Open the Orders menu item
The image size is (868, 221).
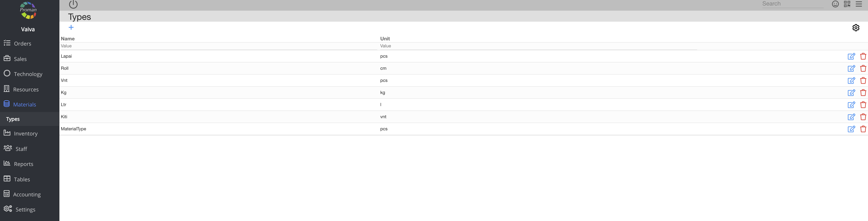22,44
